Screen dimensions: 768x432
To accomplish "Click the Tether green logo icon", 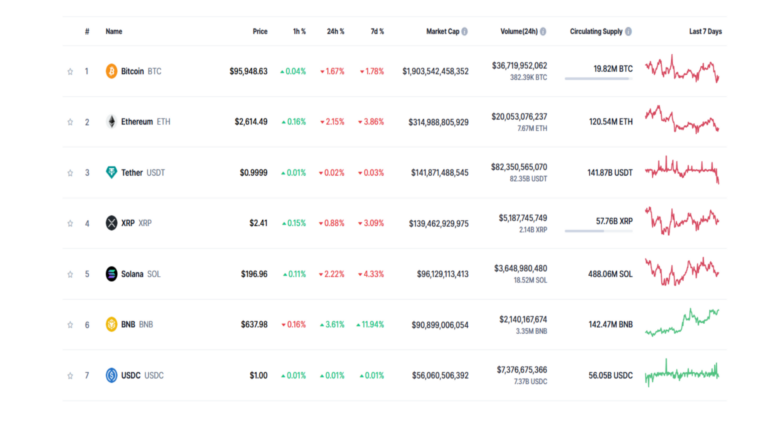I will 112,172.
